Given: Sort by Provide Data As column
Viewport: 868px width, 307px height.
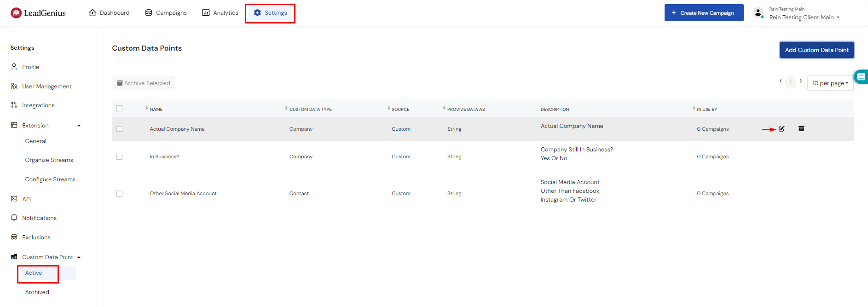Looking at the screenshot, I should [x=444, y=108].
